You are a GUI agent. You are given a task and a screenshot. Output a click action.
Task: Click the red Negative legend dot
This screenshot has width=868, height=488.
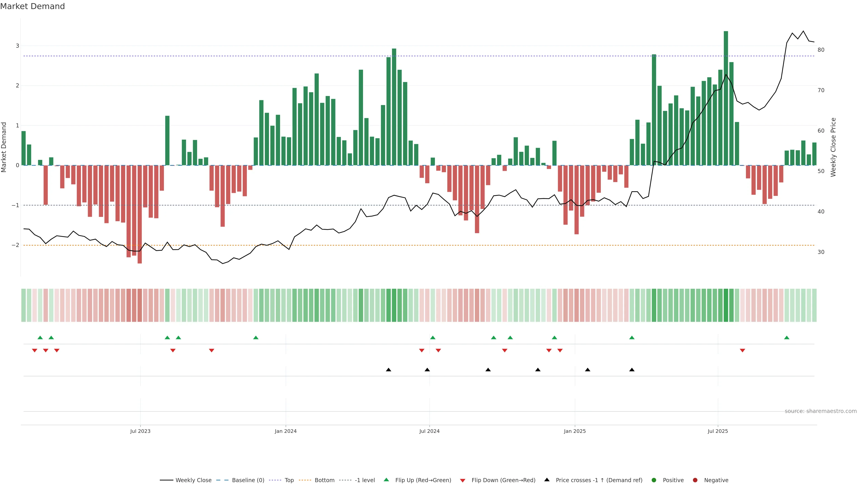[695, 480]
